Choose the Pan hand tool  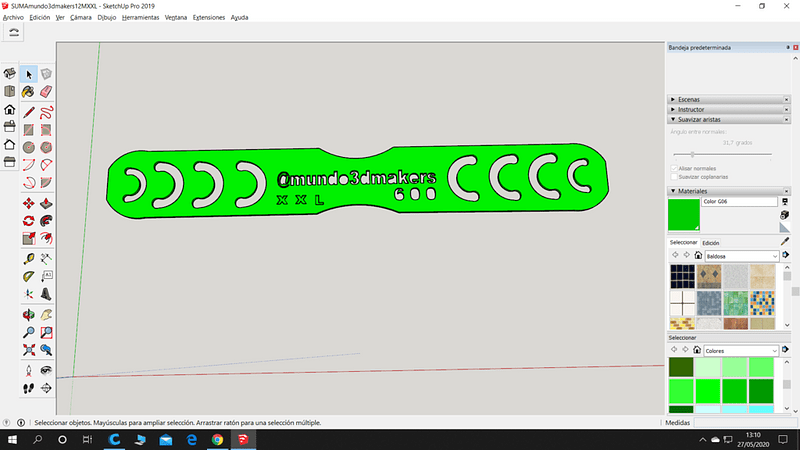point(46,315)
